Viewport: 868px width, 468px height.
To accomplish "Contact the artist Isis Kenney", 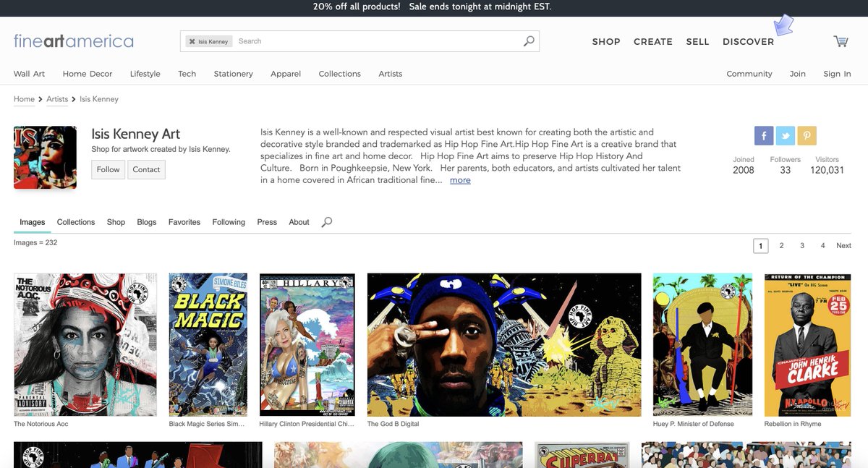I will tap(146, 169).
